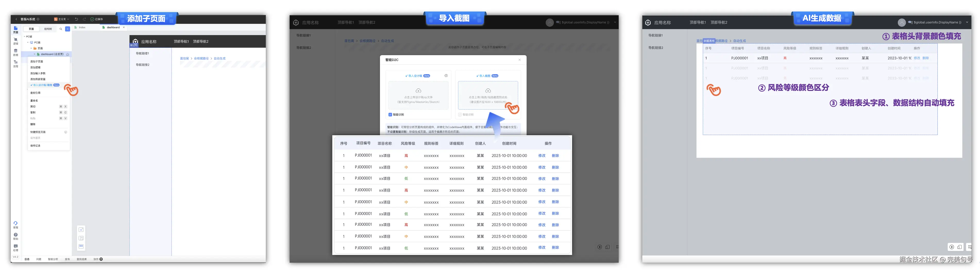Image resolution: width=980 pixels, height=270 pixels.
Task: Switch to the 结构树 tab
Action: click(48, 29)
